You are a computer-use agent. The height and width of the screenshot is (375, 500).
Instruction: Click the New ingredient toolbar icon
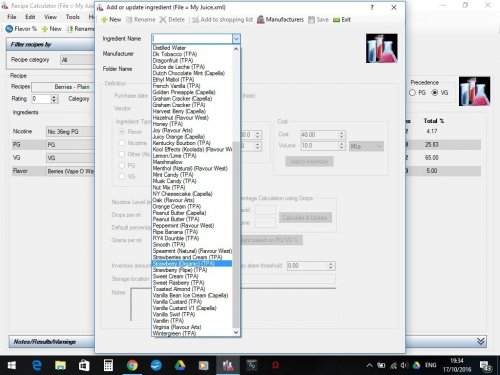111,20
